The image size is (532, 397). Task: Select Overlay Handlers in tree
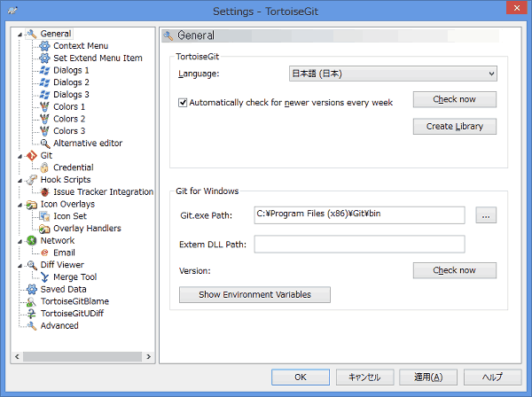point(87,229)
